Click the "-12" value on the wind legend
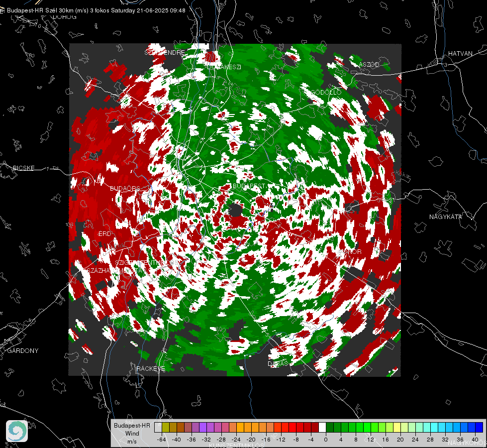This screenshot has width=487, height=448. [x=281, y=440]
